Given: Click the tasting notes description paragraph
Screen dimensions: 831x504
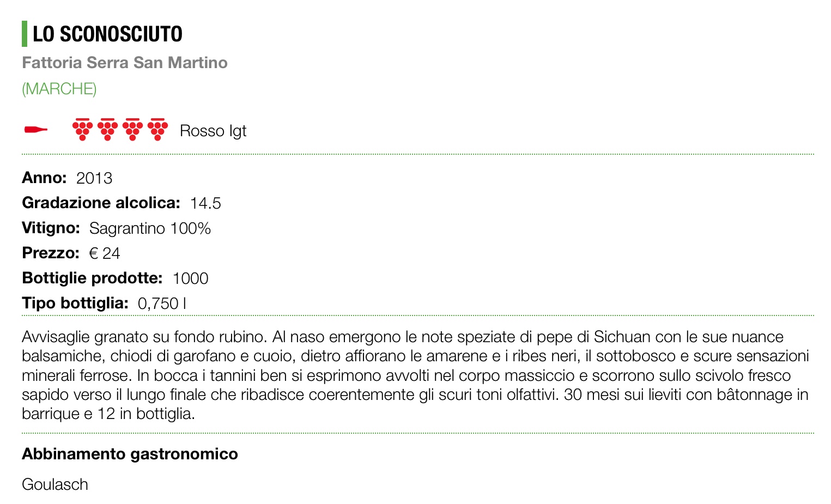Looking at the screenshot, I should pos(415,375).
